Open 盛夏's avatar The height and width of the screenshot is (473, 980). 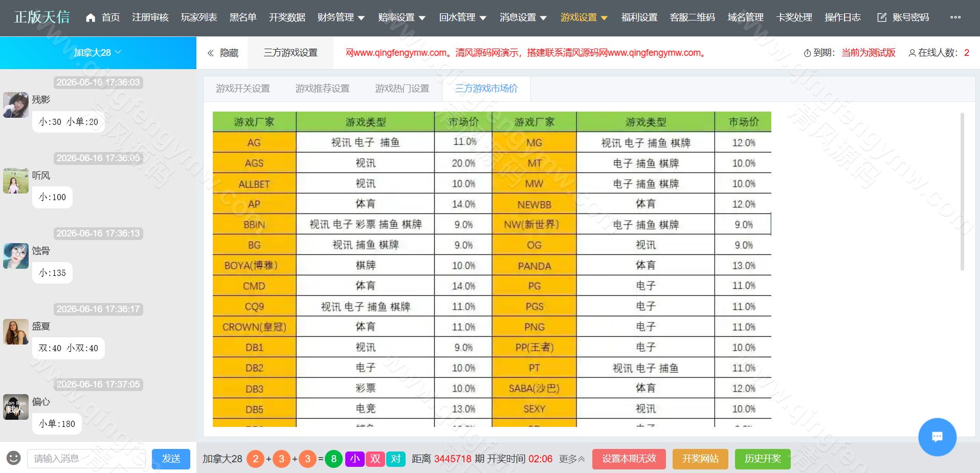(x=16, y=332)
